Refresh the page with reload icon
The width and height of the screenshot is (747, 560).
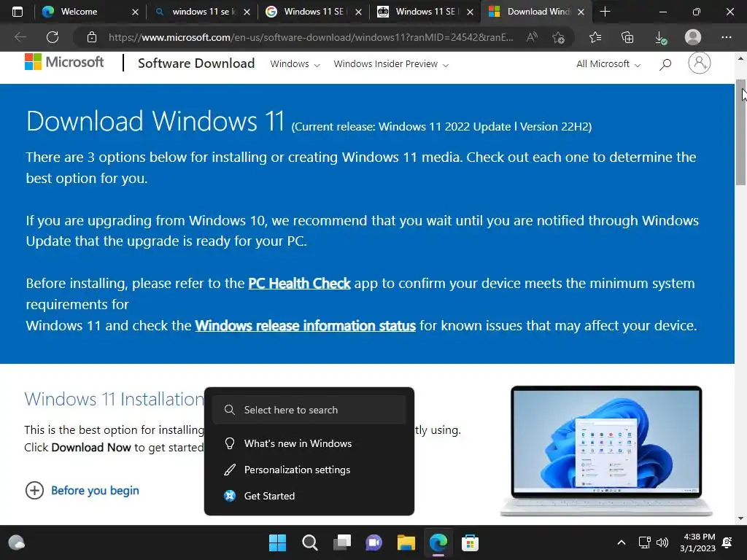coord(53,37)
